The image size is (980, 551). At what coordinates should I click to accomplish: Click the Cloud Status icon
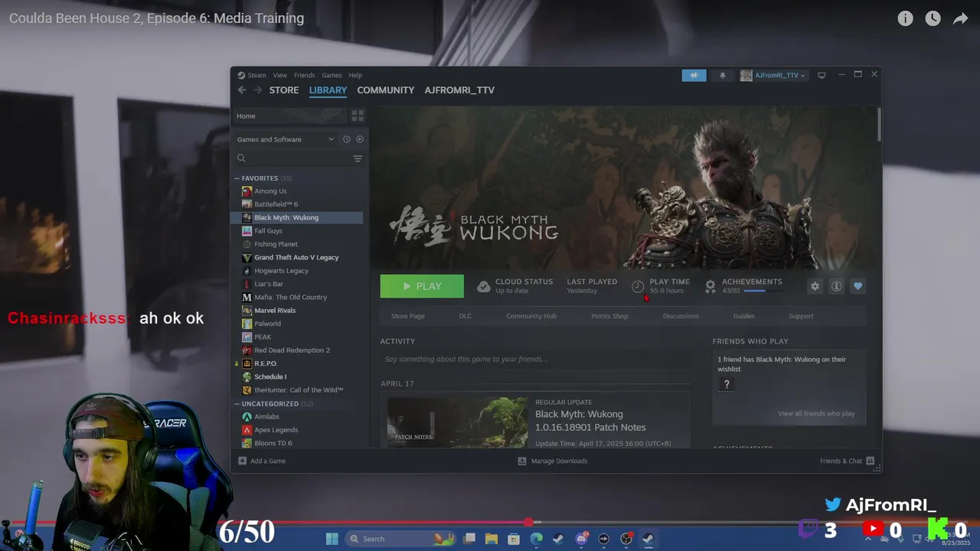pos(483,286)
